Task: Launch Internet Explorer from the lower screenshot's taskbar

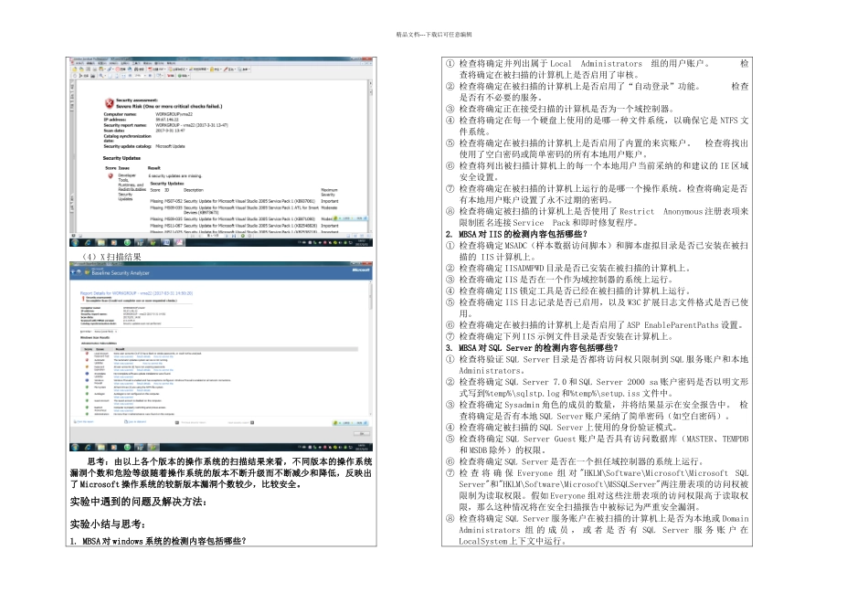Action: pos(88,447)
